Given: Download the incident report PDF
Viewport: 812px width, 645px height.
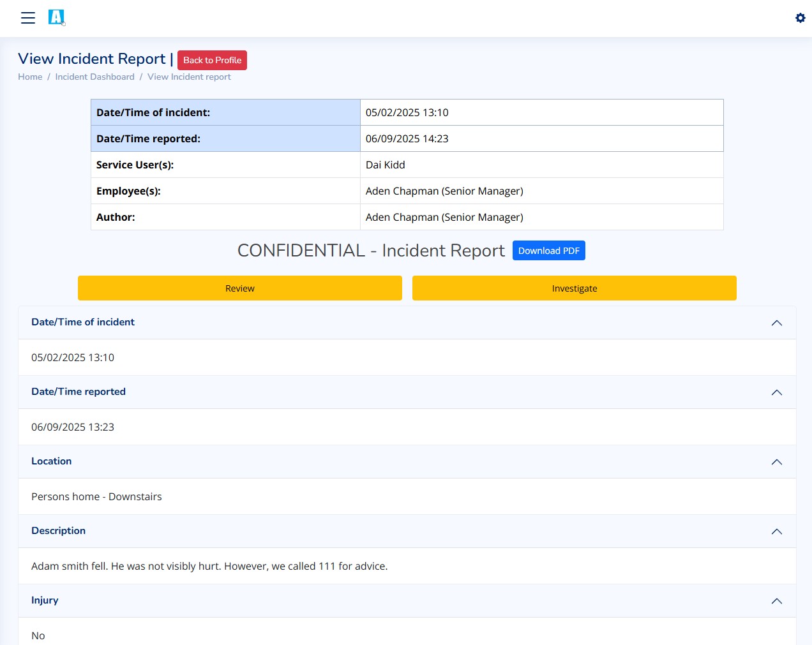Looking at the screenshot, I should point(548,251).
